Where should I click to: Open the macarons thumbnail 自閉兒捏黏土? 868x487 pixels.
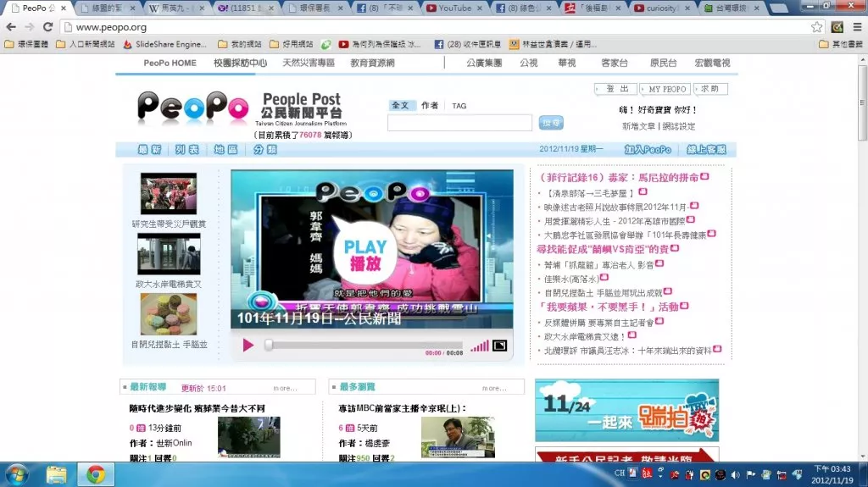click(x=169, y=313)
